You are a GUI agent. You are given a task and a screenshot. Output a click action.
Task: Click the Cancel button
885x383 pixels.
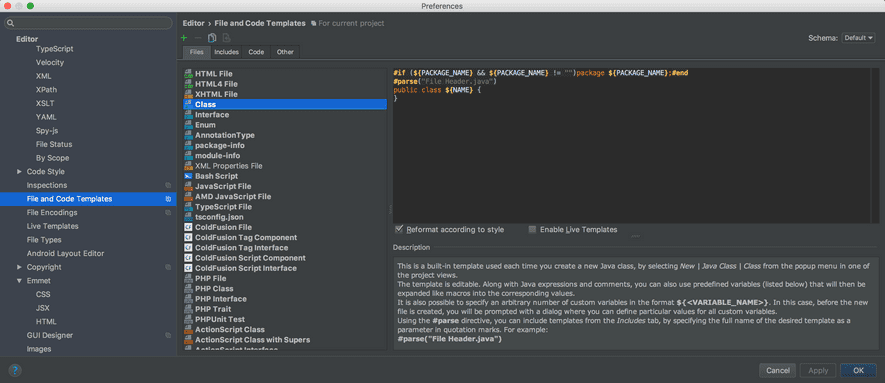[x=778, y=371]
